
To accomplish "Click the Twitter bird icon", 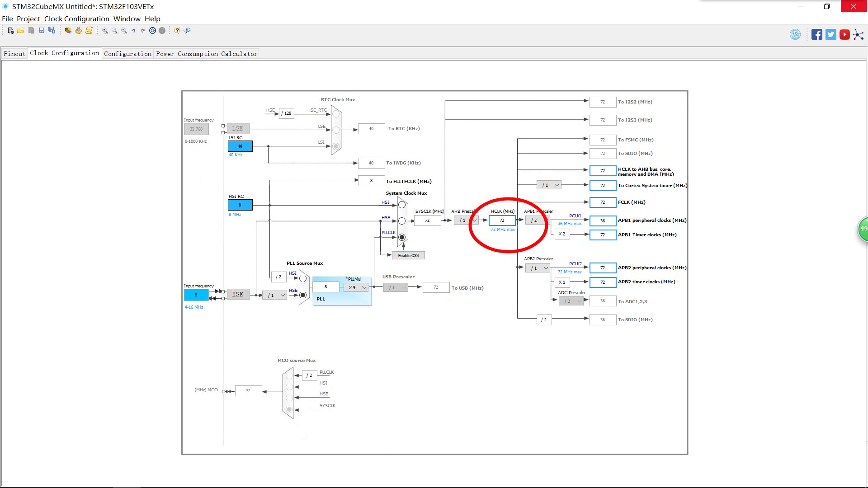I will click(831, 34).
